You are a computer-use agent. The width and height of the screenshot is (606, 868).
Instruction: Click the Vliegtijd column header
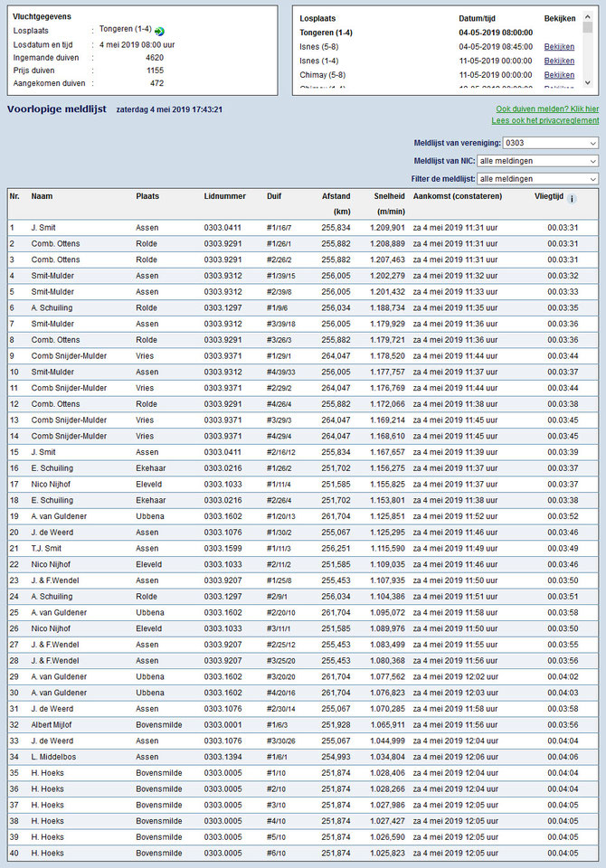point(549,196)
